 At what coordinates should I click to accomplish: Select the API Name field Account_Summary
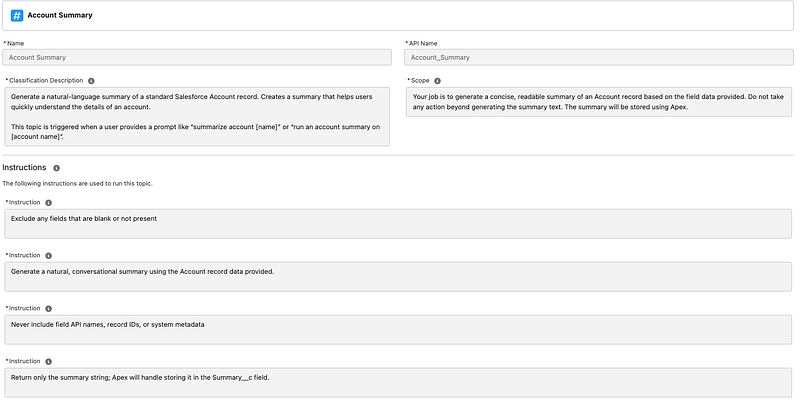pos(599,57)
